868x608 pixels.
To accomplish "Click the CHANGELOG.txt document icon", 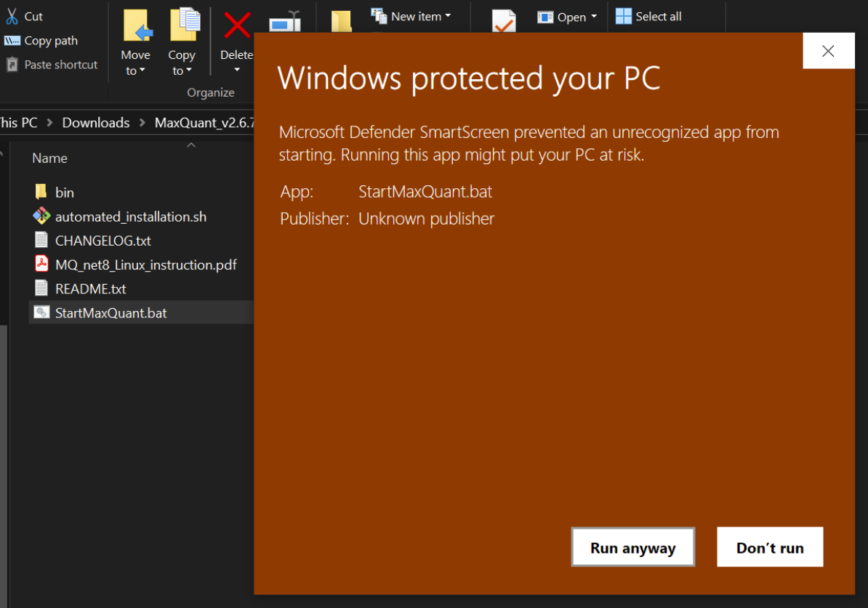I will [x=41, y=240].
